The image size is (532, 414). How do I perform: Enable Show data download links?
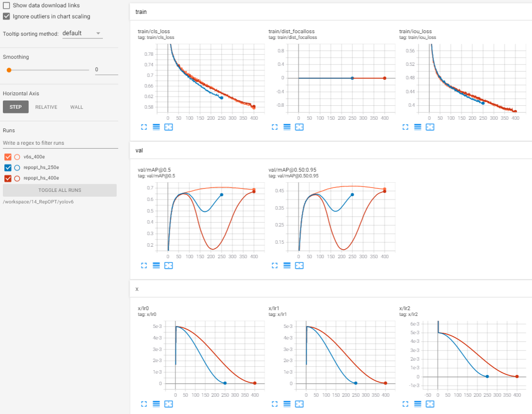coord(6,5)
